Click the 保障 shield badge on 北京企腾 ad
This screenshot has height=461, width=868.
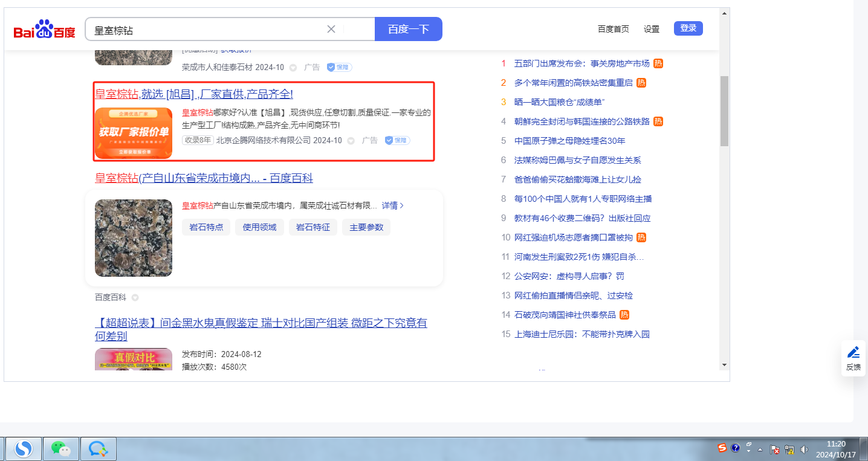[397, 140]
